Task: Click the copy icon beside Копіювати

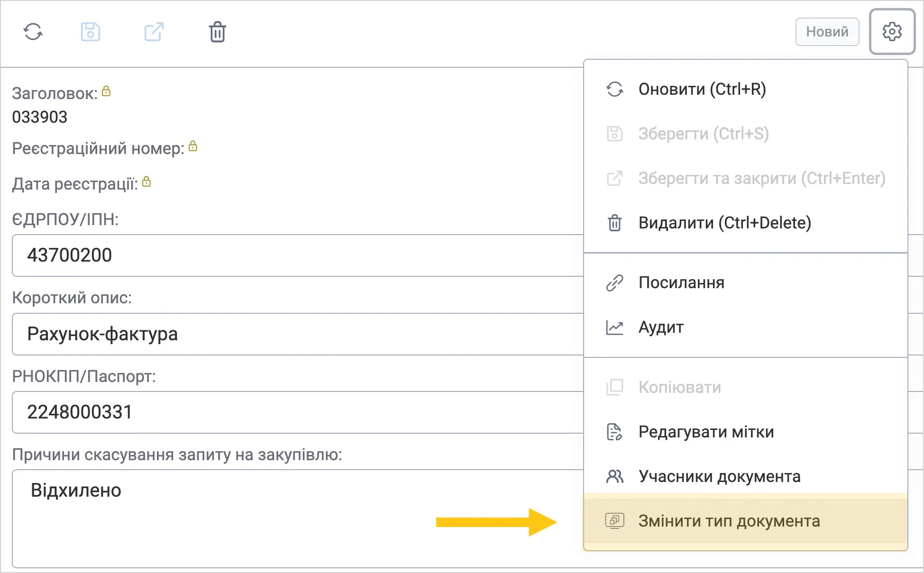Action: pos(615,387)
